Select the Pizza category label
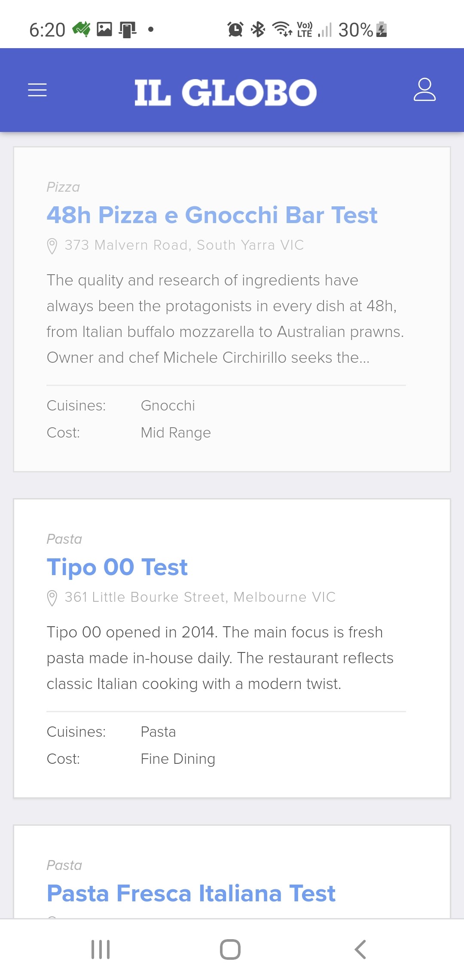 63,187
